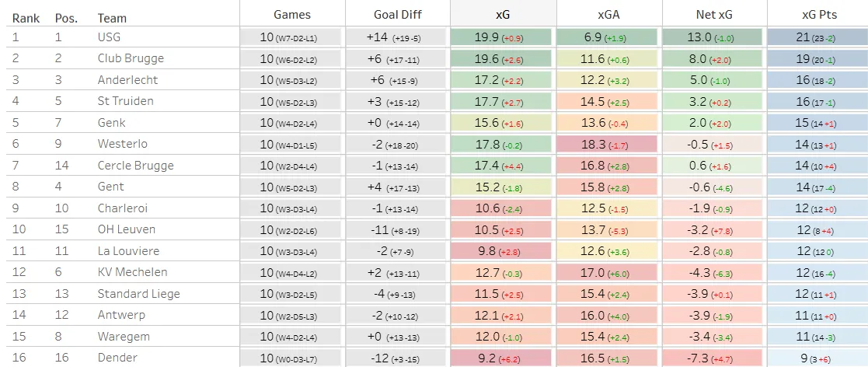Click Dender's Net xG cell showing -7.3

[713, 358]
